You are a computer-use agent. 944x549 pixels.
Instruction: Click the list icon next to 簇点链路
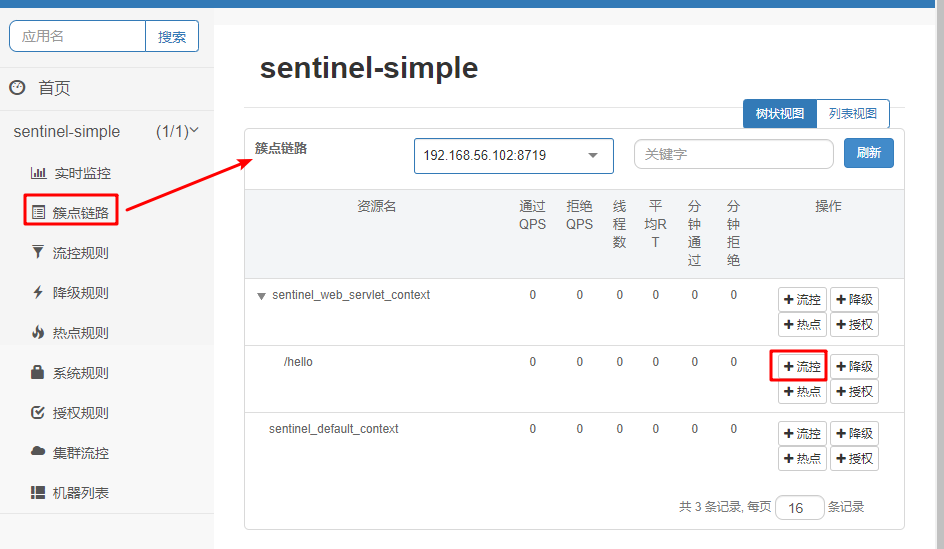pos(39,212)
